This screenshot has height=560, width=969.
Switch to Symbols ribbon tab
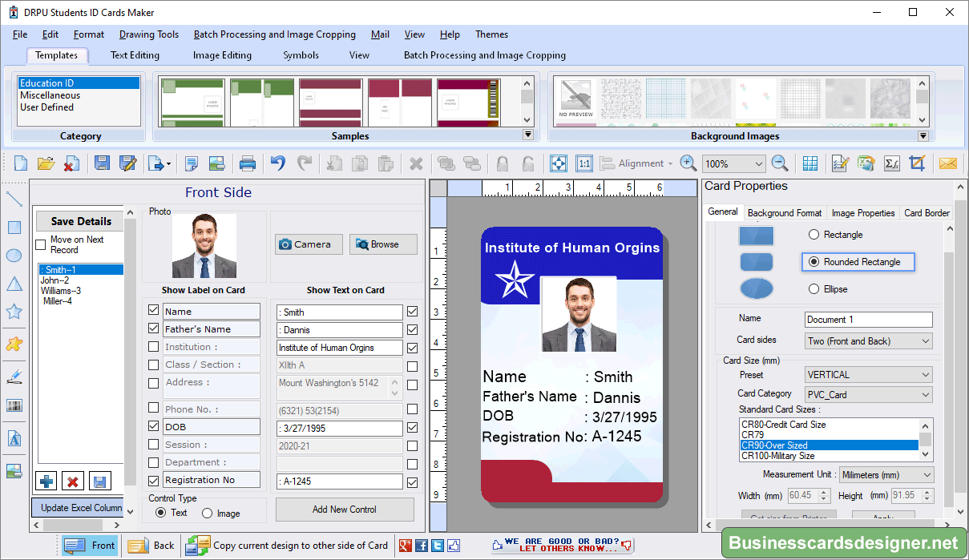tap(301, 55)
